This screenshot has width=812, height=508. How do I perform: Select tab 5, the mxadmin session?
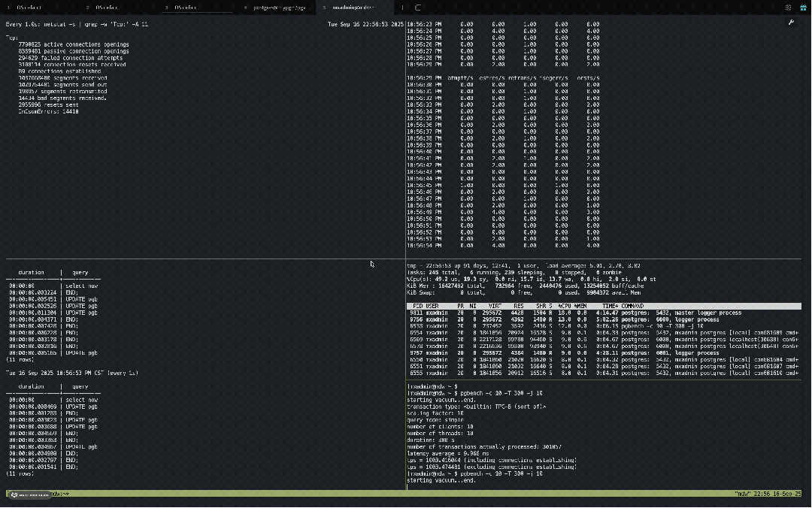[356, 8]
